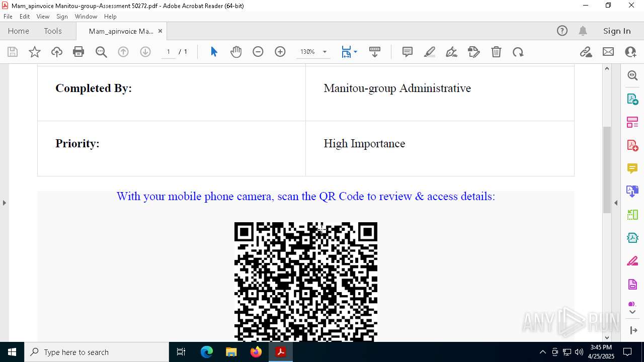Screen dimensions: 644x362
Task: Select the arrow Selection tool
Action: click(214, 52)
